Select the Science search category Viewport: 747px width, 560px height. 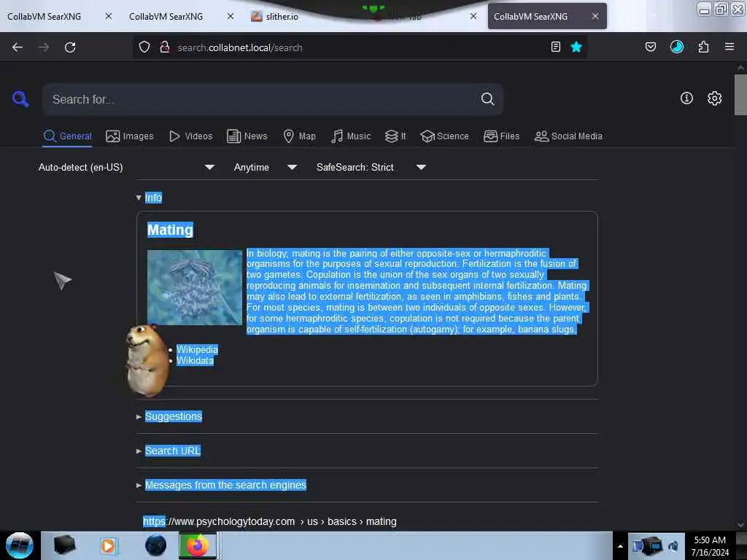click(444, 136)
